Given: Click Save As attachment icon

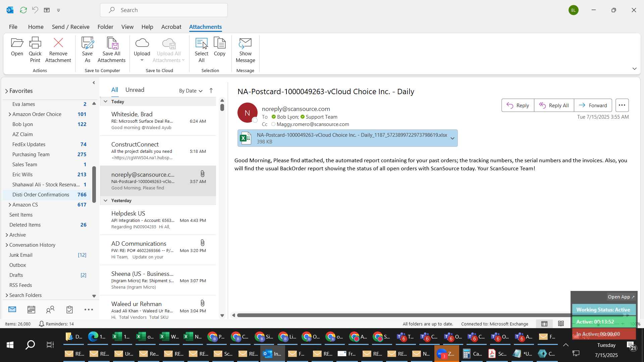Looking at the screenshot, I should [87, 50].
